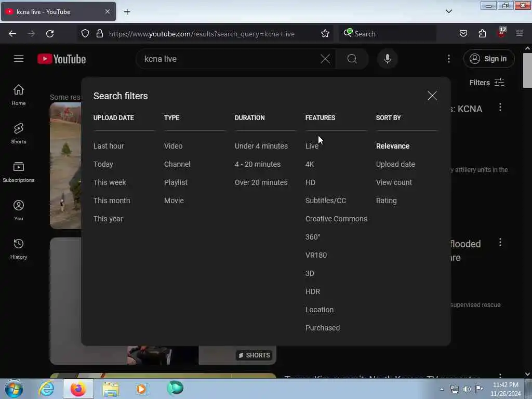Click the Sign in button
532x399 pixels.
(488, 59)
